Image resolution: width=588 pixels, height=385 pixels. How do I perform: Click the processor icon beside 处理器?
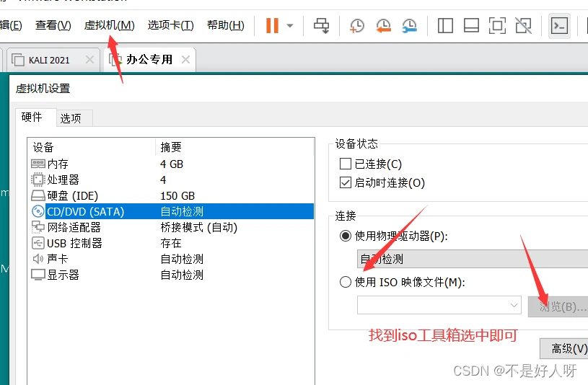(x=38, y=180)
